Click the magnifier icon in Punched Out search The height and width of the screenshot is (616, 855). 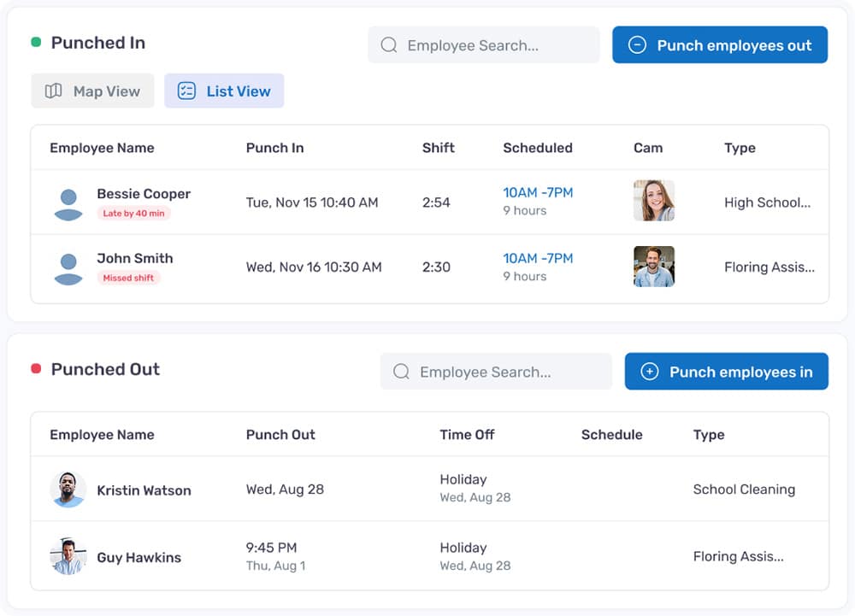pos(401,372)
